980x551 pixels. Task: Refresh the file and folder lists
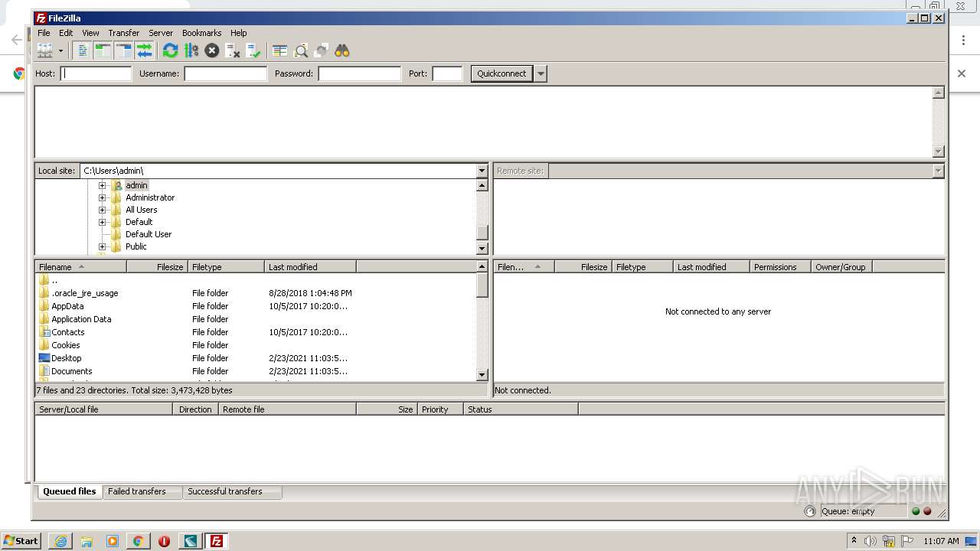[170, 51]
